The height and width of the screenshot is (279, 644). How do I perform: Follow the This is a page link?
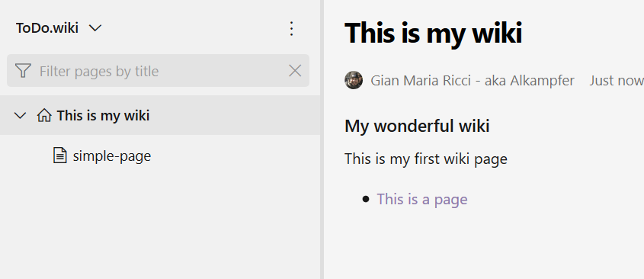coord(422,199)
